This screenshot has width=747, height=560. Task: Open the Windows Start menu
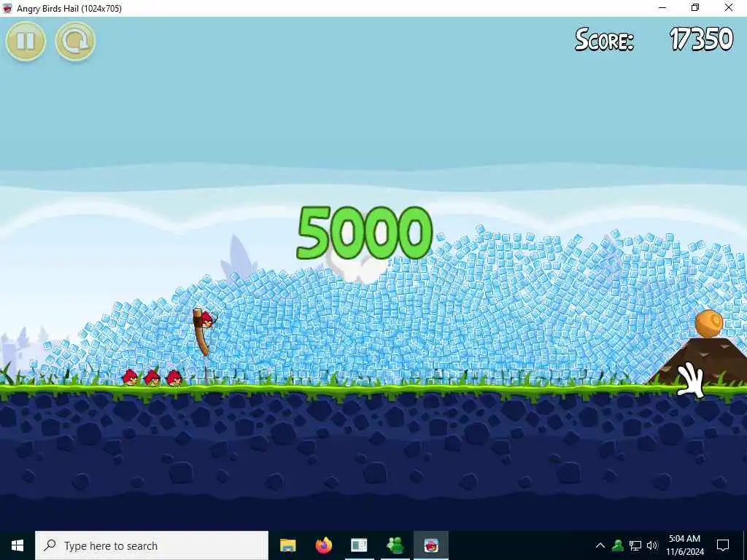pyautogui.click(x=18, y=545)
